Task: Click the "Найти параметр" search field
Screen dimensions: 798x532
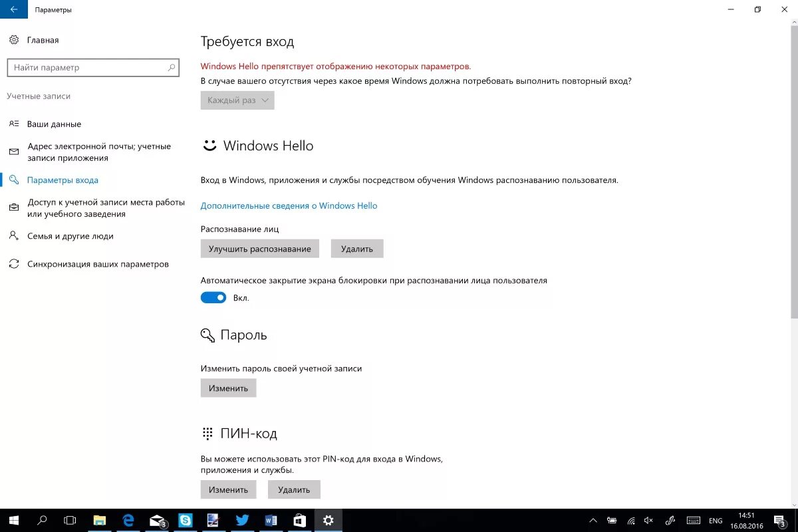Action: (93, 67)
